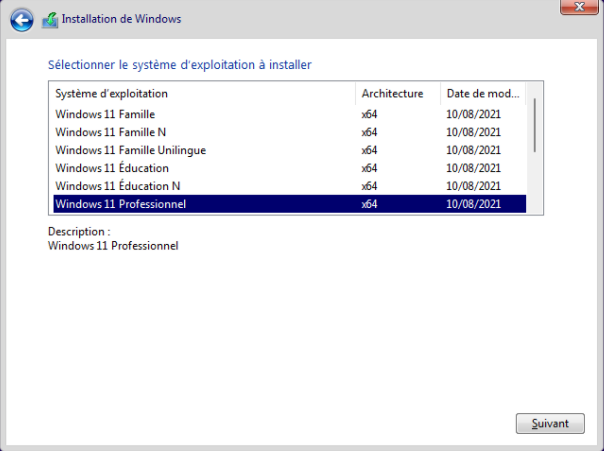Select the Windows 11 Éducation row

[112, 168]
